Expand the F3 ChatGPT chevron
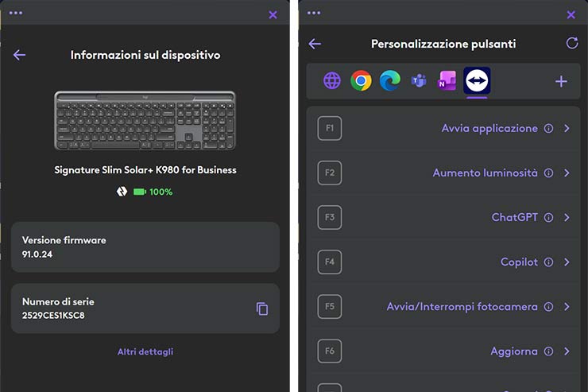588x392 pixels. 567,217
